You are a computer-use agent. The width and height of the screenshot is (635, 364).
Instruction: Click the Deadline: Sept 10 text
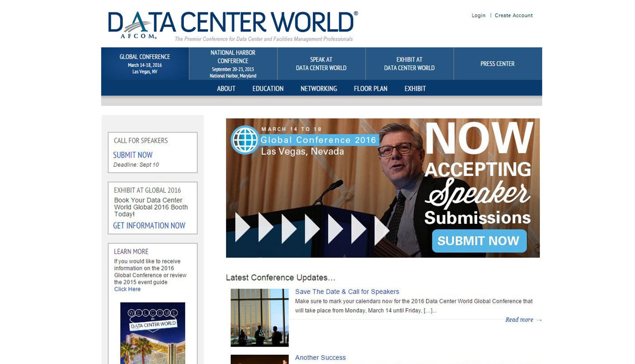(x=136, y=165)
